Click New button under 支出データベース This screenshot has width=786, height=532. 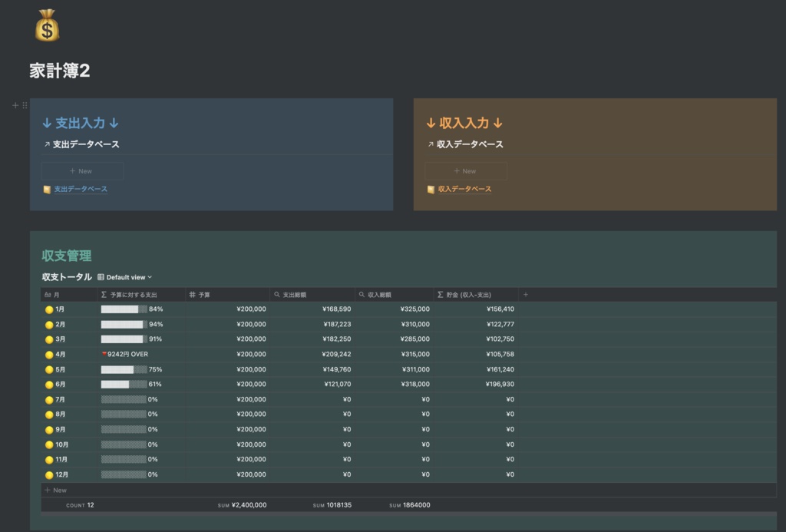(81, 171)
